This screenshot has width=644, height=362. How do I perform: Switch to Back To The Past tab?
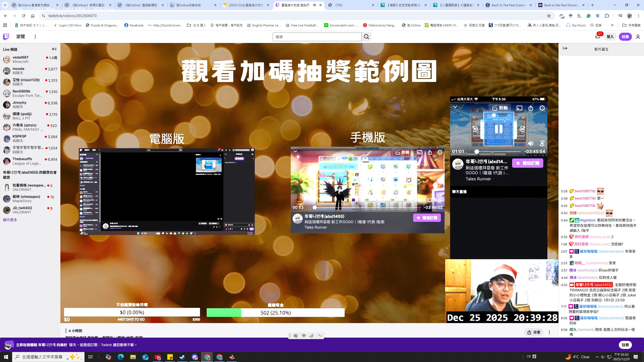pyautogui.click(x=508, y=5)
